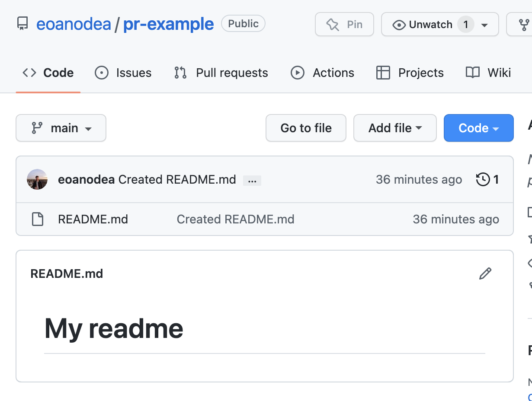The height and width of the screenshot is (401, 532).
Task: Expand commit message ellipsis button
Action: (252, 181)
